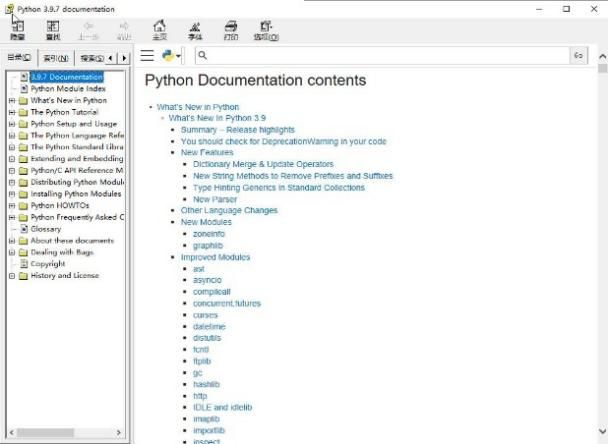The height and width of the screenshot is (444, 608).
Task: Open Dictionary Merge & Update Operators link
Action: (263, 164)
